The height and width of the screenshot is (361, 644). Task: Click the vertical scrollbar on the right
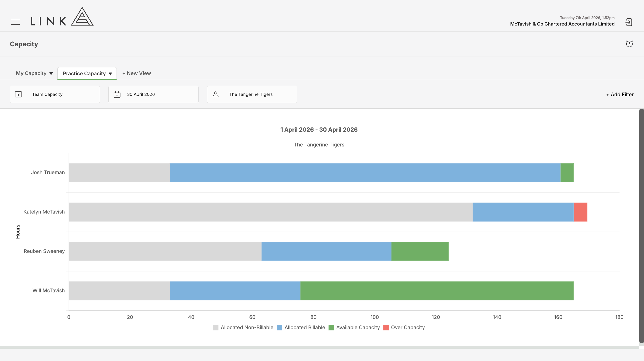641,226
